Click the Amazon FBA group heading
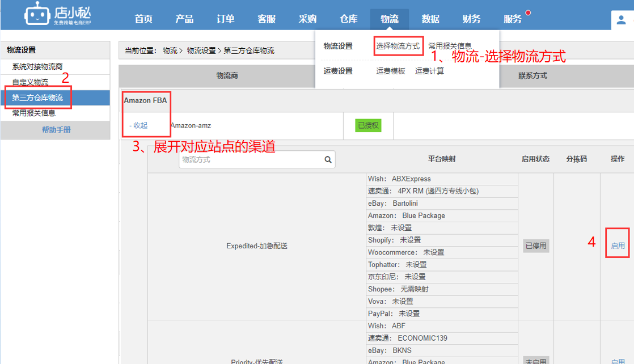This screenshot has width=634, height=364. tap(145, 100)
